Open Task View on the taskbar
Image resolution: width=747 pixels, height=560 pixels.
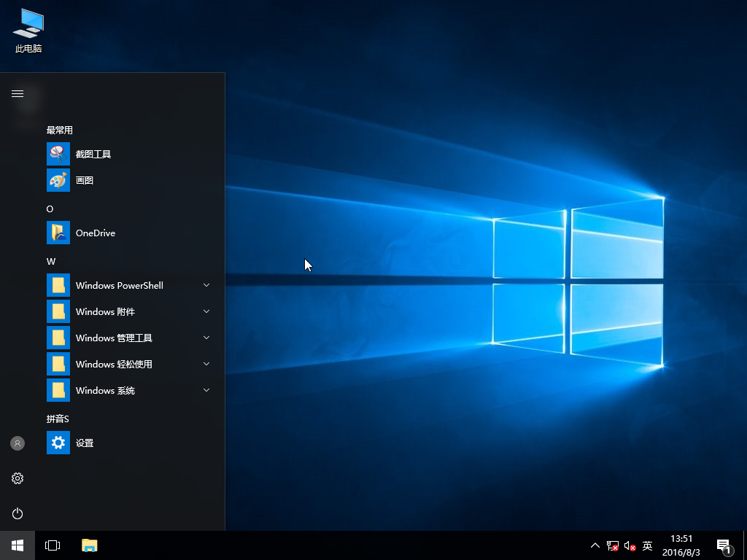point(53,545)
